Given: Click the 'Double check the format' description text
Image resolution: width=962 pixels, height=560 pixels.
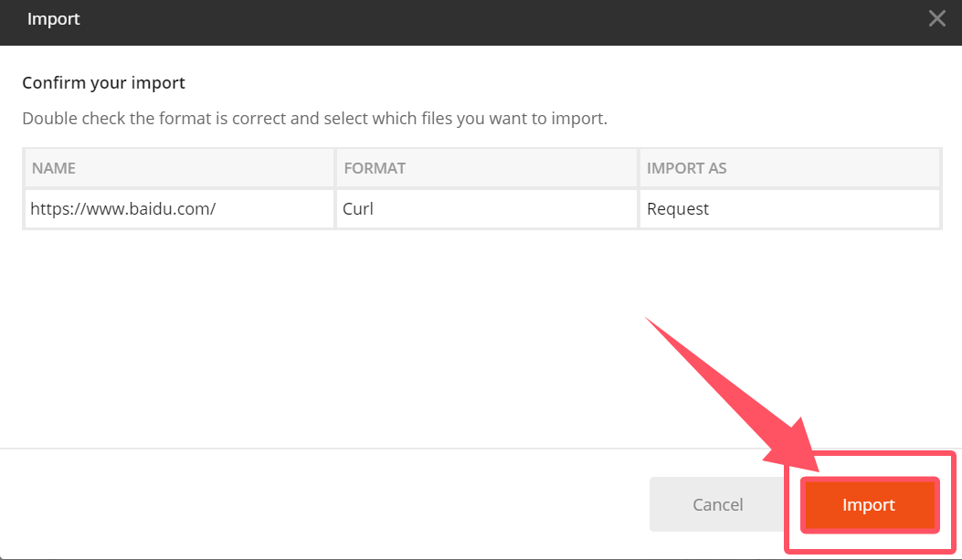Looking at the screenshot, I should pyautogui.click(x=314, y=119).
